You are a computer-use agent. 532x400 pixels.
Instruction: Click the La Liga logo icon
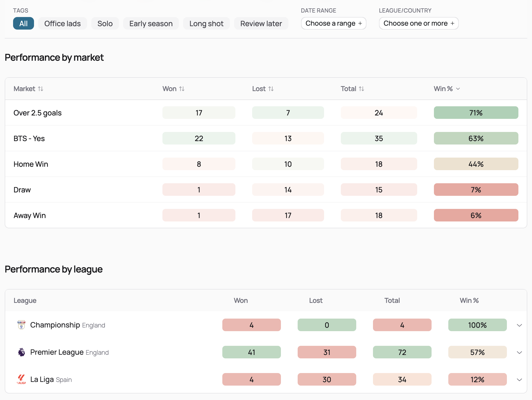(21, 379)
